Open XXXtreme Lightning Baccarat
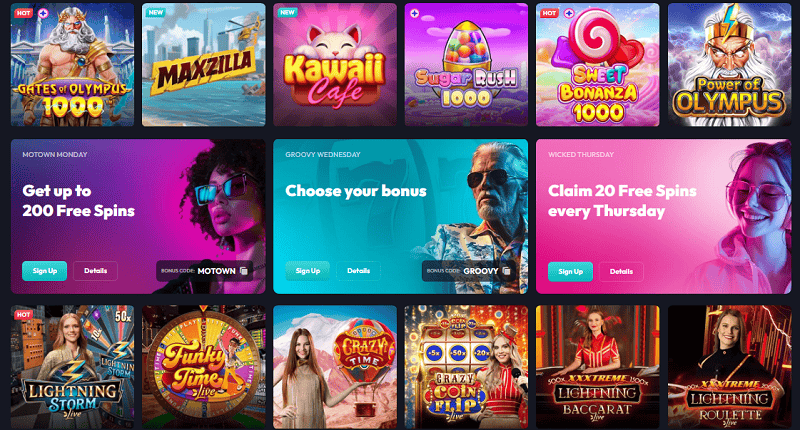The height and width of the screenshot is (430, 800). [597, 367]
